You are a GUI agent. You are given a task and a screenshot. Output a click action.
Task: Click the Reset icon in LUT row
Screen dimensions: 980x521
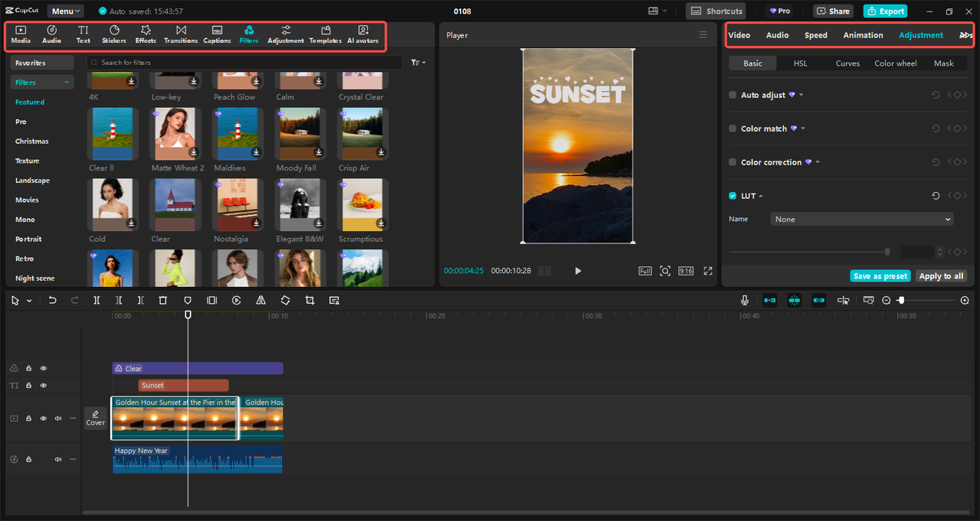[936, 196]
